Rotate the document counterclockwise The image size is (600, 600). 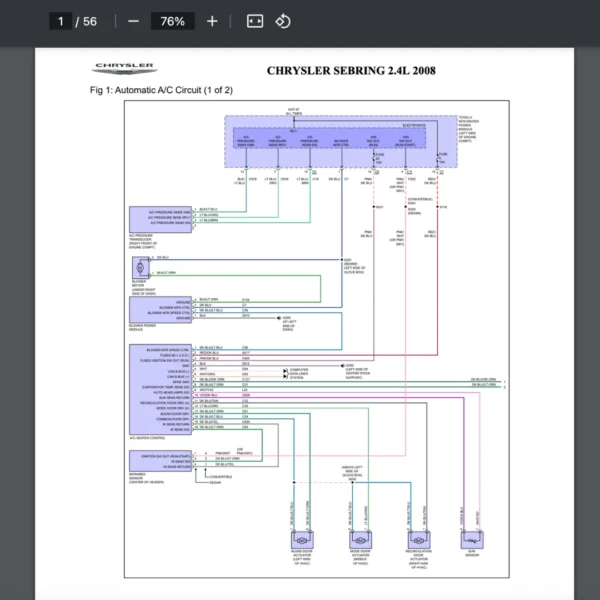(x=283, y=21)
